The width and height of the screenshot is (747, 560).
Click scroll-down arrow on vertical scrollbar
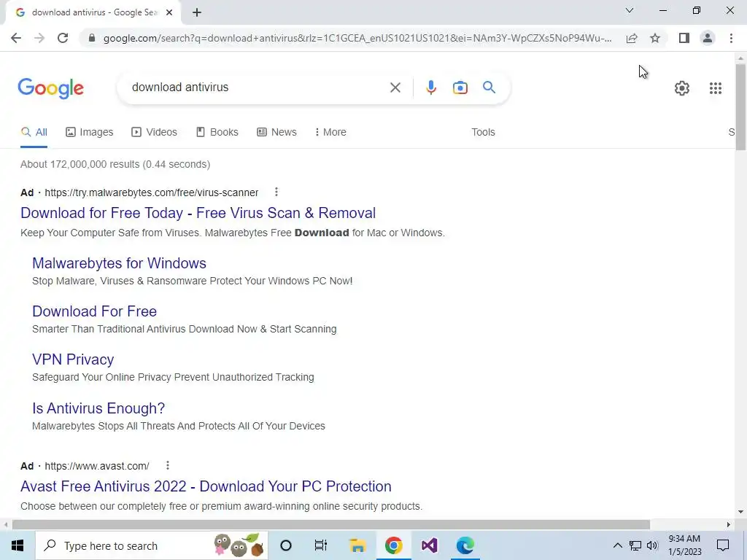click(740, 513)
